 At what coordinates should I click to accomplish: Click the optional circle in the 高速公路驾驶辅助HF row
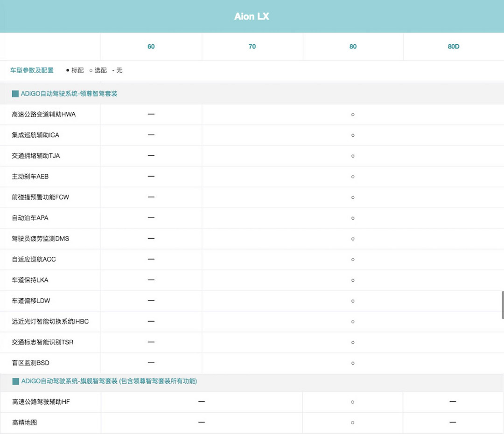(353, 402)
